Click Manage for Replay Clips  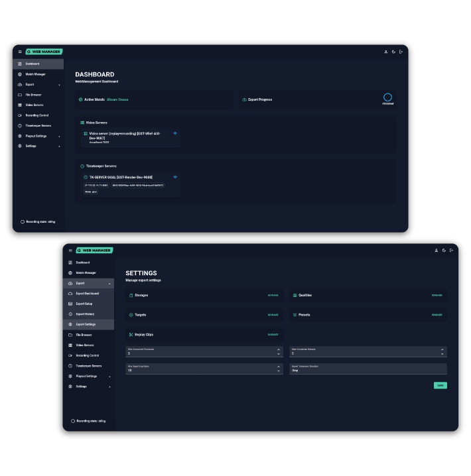273,335
